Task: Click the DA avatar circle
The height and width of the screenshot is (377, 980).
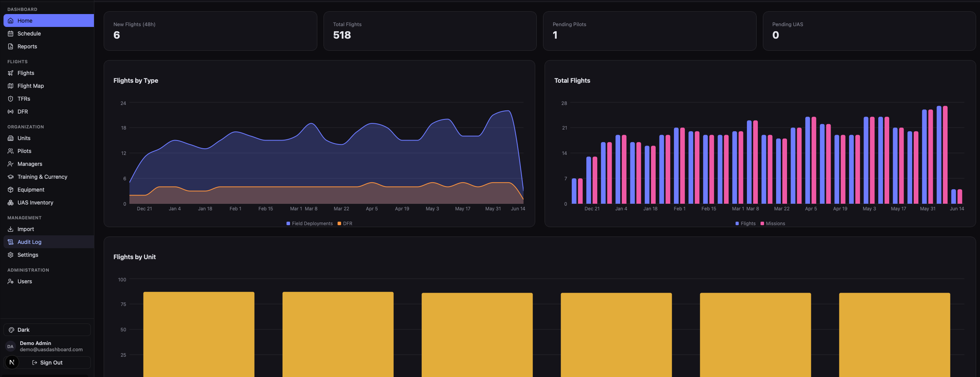Action: click(11, 346)
